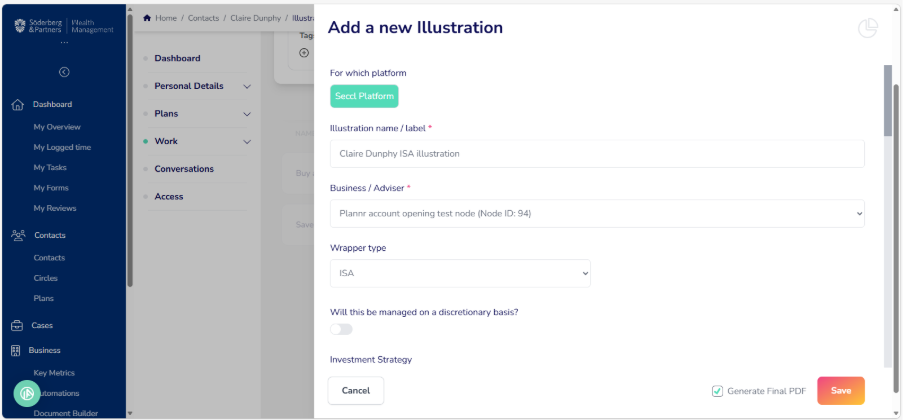The width and height of the screenshot is (903, 420).
Task: Select My Tasks in the sidebar
Action: pos(50,168)
